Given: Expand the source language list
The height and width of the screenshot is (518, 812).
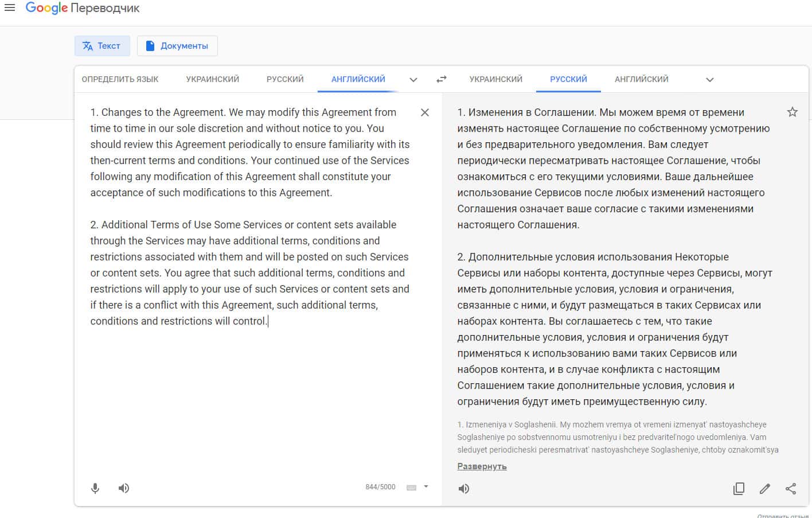Looking at the screenshot, I should pos(413,80).
